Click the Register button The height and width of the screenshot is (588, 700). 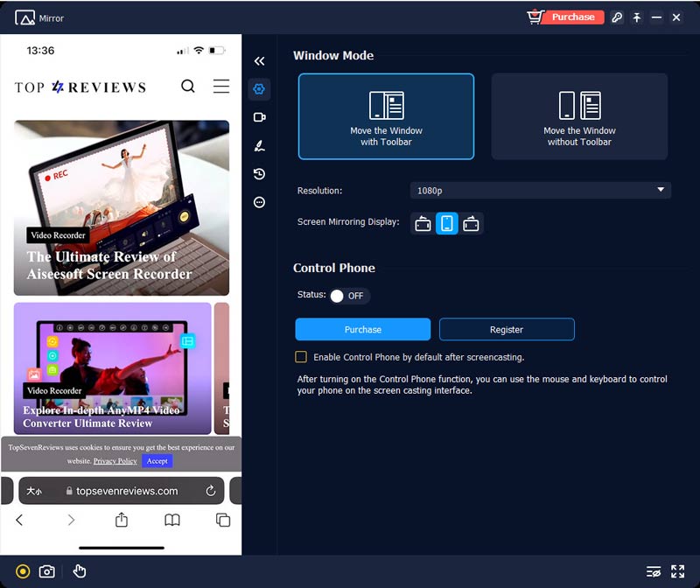[x=506, y=329]
